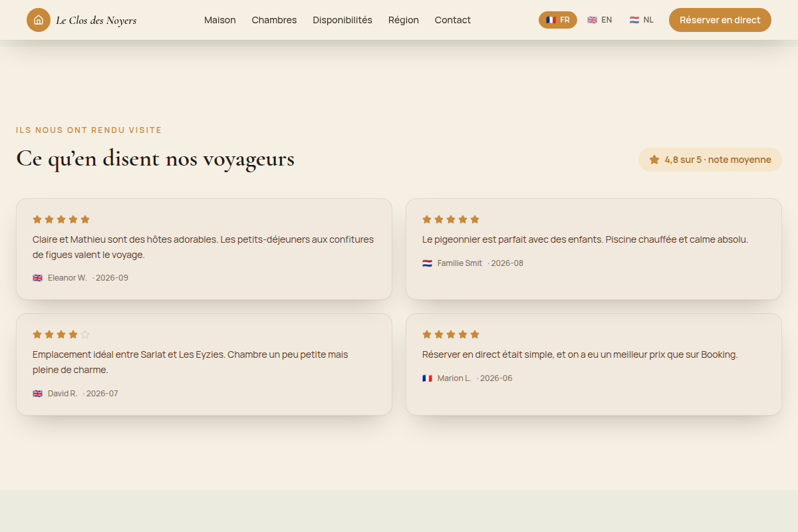
Task: Switch language to Dutch (NL)
Action: tap(642, 20)
